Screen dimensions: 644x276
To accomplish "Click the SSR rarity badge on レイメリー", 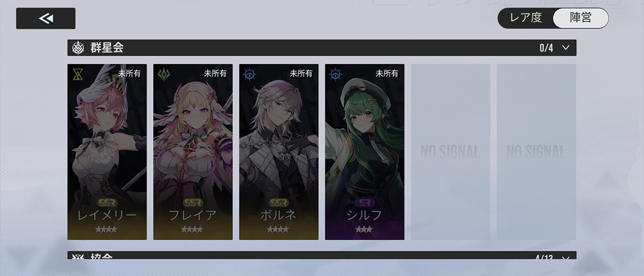I will [x=107, y=202].
